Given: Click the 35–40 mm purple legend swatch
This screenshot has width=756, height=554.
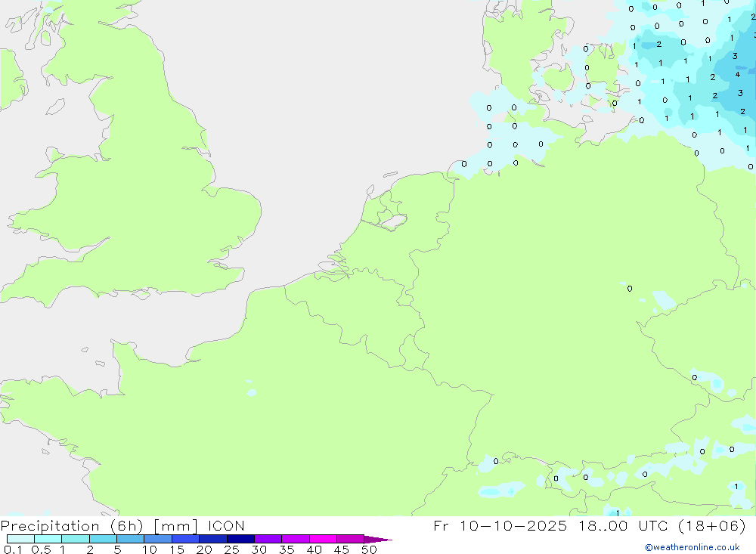Looking at the screenshot, I should [296, 539].
